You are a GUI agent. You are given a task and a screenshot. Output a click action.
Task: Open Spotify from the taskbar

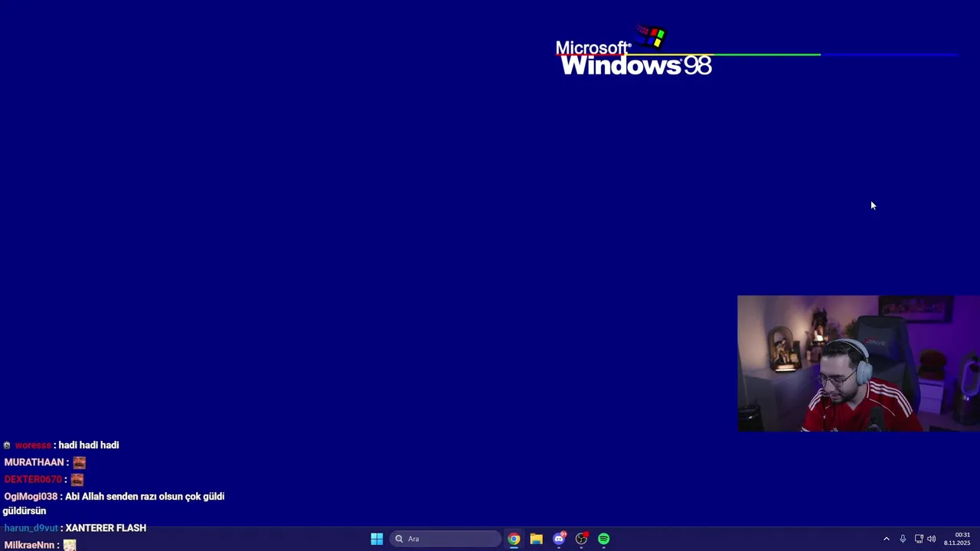(604, 539)
